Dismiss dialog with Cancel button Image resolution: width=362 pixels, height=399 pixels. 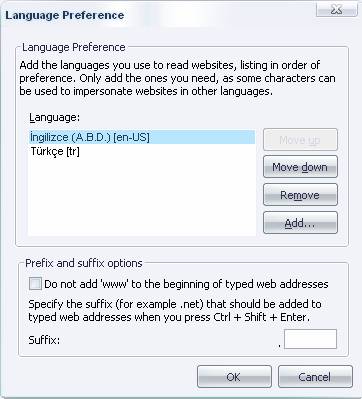(x=315, y=377)
